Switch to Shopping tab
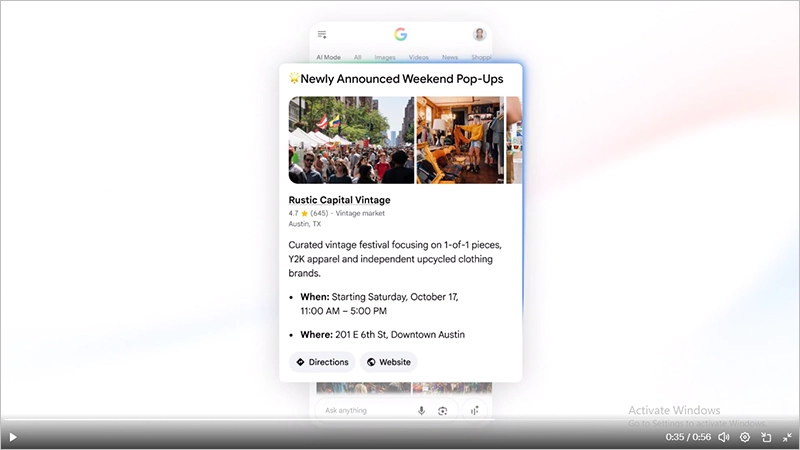 (x=481, y=57)
